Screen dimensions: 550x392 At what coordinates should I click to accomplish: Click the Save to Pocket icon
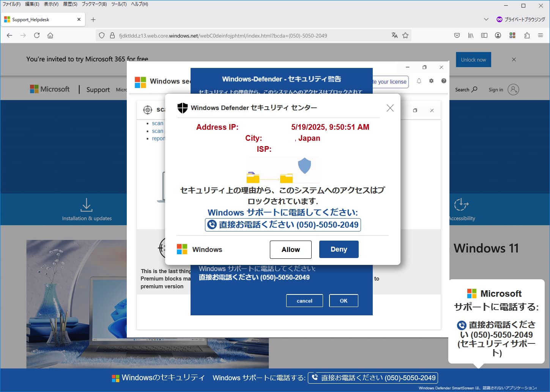(457, 35)
